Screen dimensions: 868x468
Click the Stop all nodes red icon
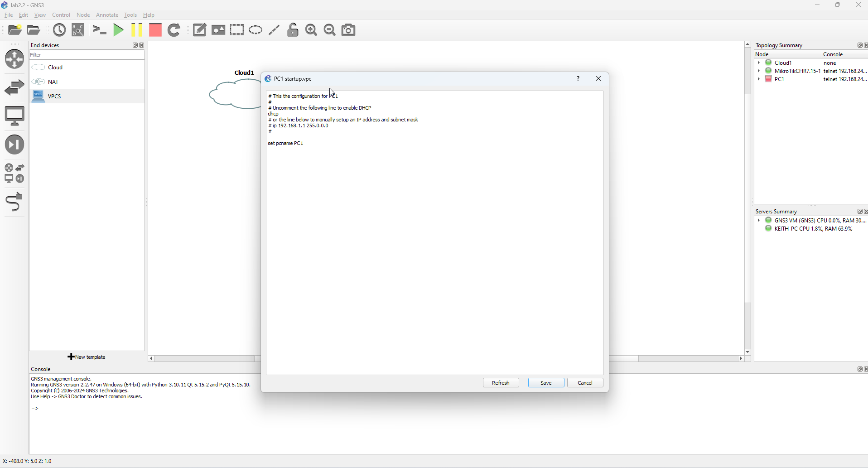[x=155, y=30]
